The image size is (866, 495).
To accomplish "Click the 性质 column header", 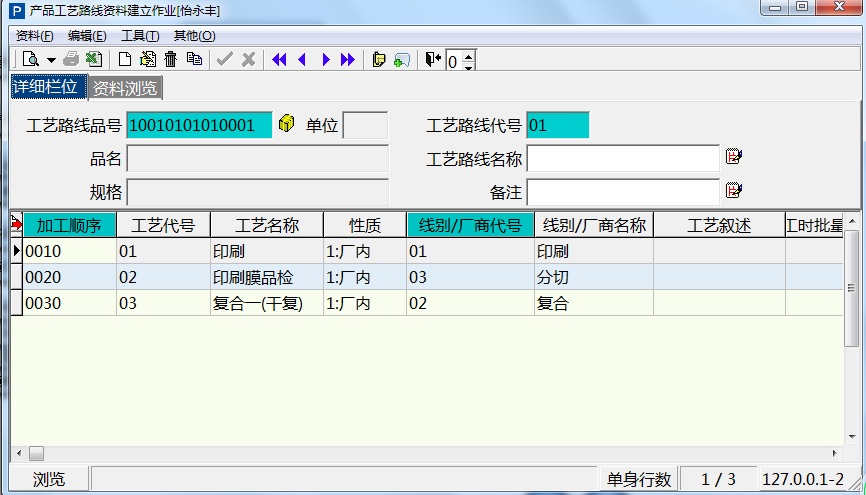I will [365, 225].
